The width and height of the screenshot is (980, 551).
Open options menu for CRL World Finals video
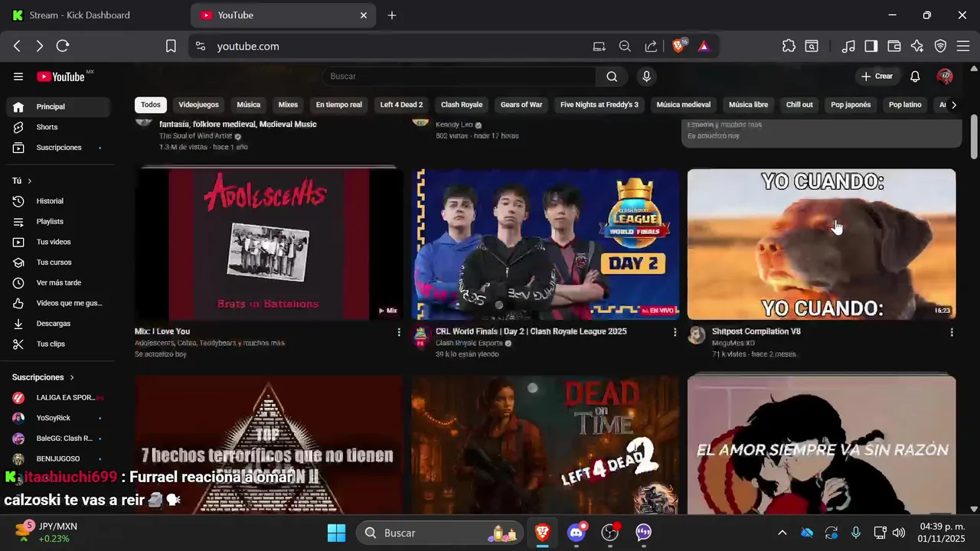click(675, 332)
